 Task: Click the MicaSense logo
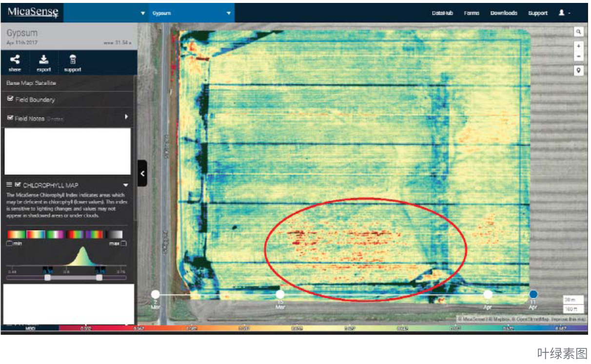(x=32, y=12)
